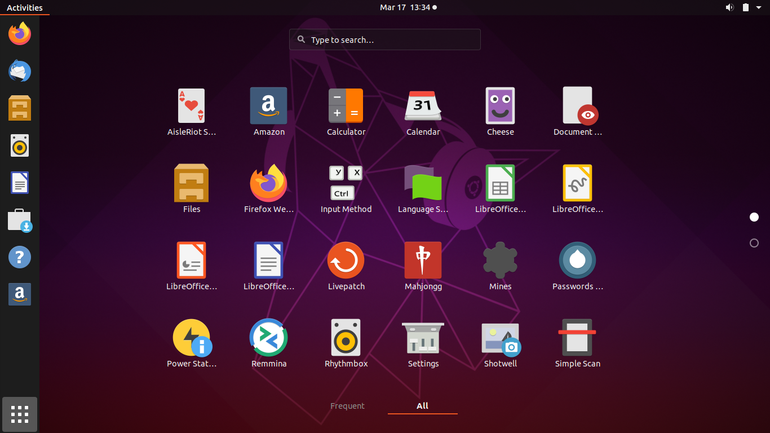Select the first app page indicator
This screenshot has width=770, height=433.
(754, 217)
